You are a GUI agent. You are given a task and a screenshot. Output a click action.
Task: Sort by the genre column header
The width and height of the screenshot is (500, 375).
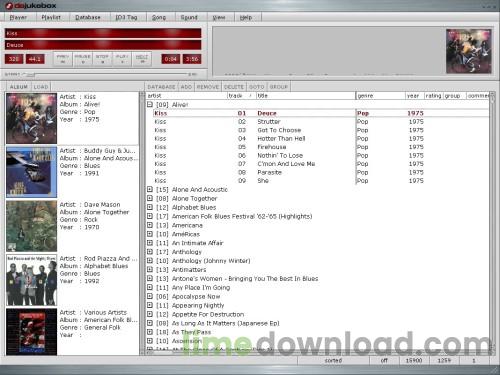pos(381,96)
